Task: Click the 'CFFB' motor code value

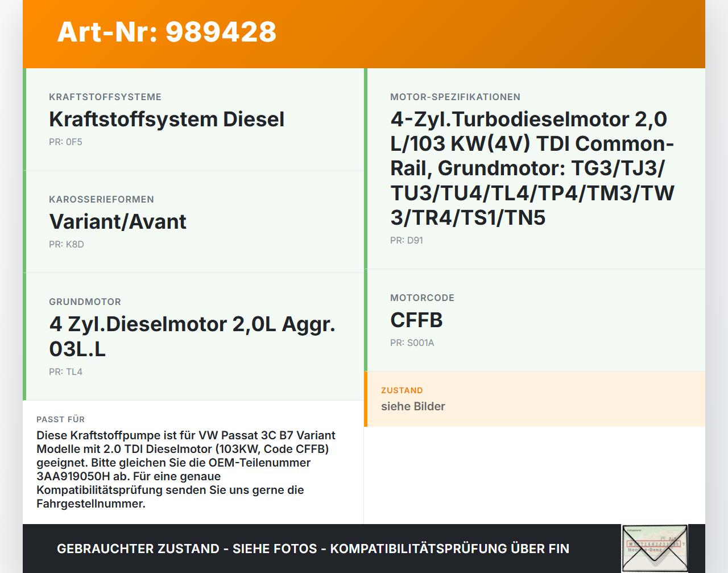Action: click(x=416, y=320)
